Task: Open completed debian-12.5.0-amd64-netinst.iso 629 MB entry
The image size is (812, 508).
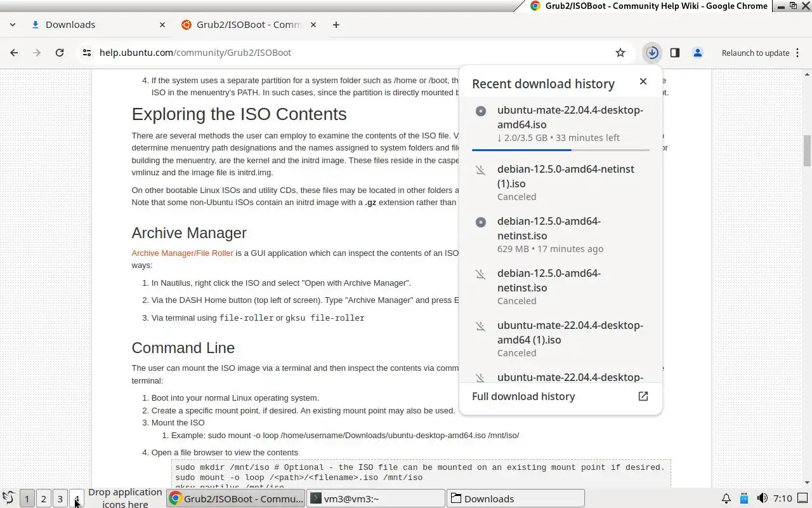Action: click(x=561, y=234)
